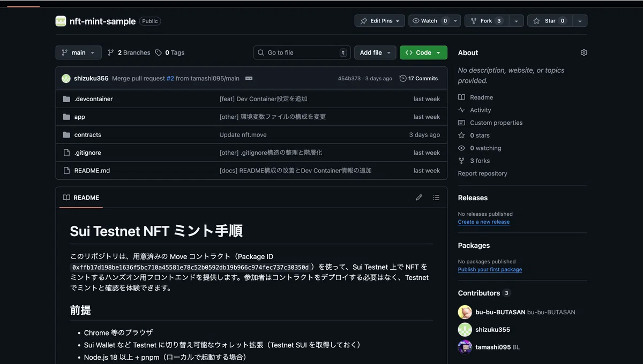Viewport: 643px width, 364px height.
Task: Open the 0 Tags link
Action: pos(170,52)
